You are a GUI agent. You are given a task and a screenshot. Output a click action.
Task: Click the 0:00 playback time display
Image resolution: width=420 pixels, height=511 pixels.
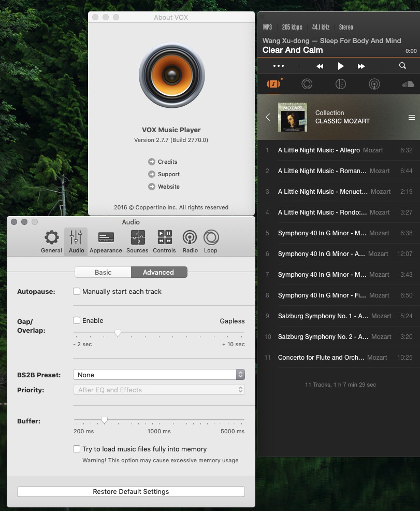(411, 51)
